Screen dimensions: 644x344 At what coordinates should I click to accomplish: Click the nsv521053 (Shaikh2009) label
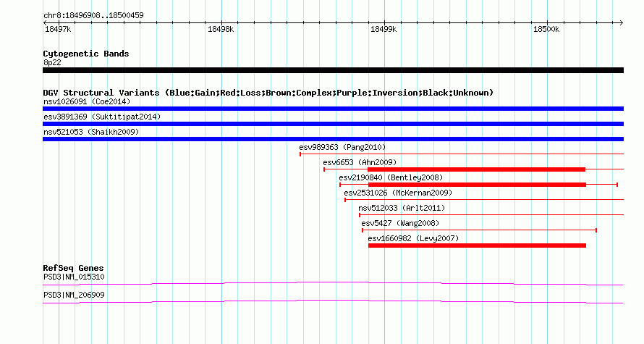click(x=91, y=132)
